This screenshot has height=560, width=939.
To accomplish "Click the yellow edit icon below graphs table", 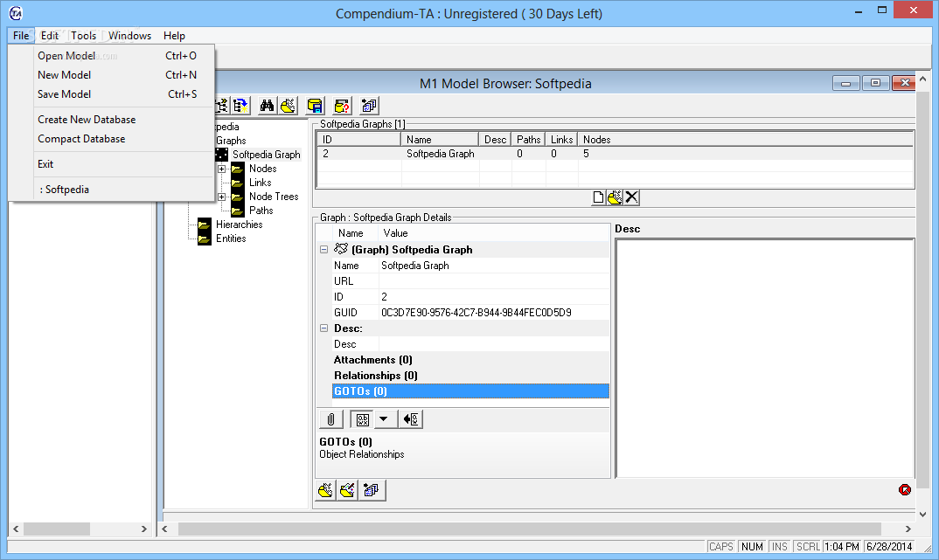I will (615, 197).
